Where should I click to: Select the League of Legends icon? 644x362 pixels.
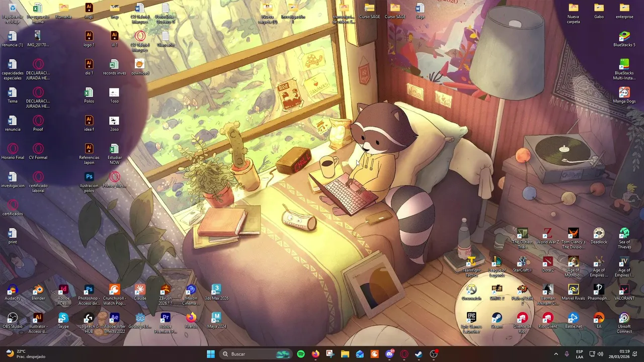click(x=497, y=267)
